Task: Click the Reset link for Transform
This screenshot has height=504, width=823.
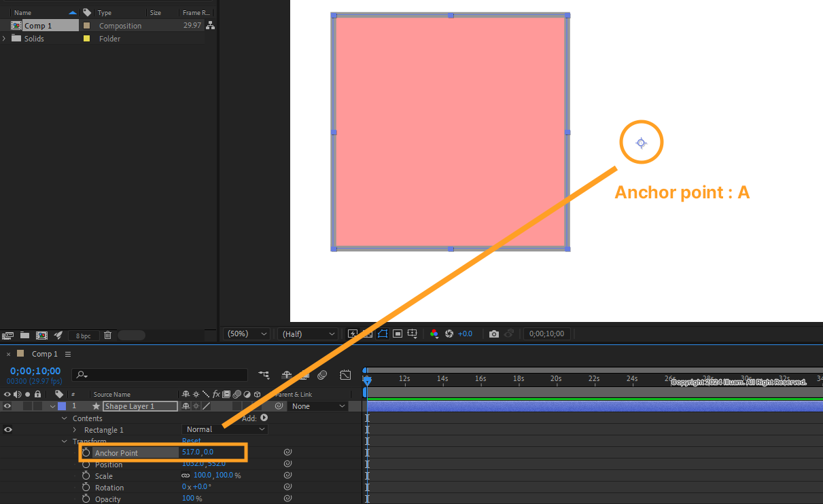Action: click(192, 441)
